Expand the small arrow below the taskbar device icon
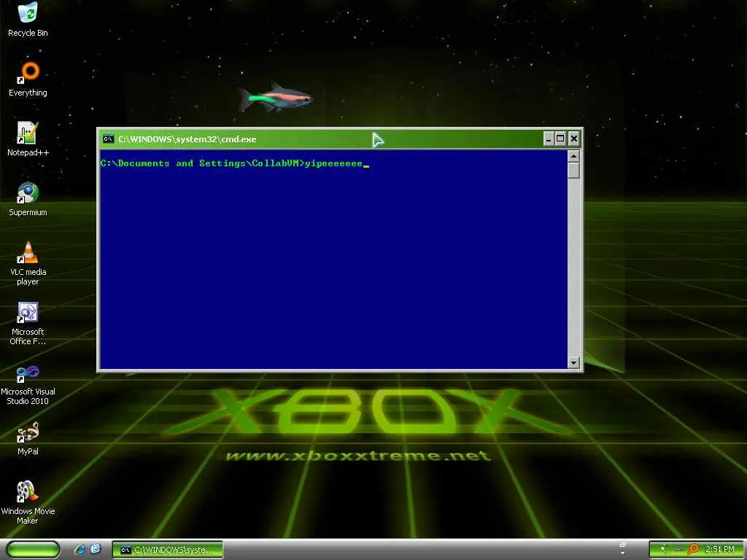The width and height of the screenshot is (747, 560). click(x=623, y=553)
